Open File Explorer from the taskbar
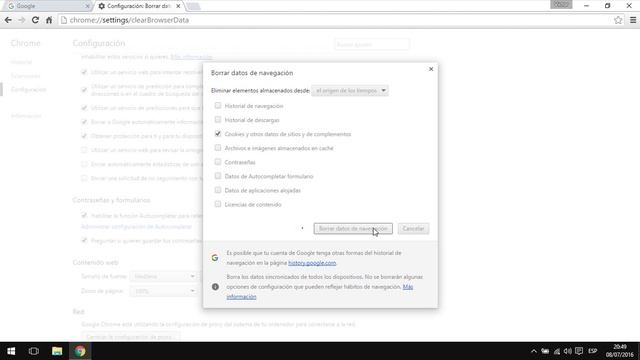The width and height of the screenshot is (640, 360). pyautogui.click(x=57, y=351)
